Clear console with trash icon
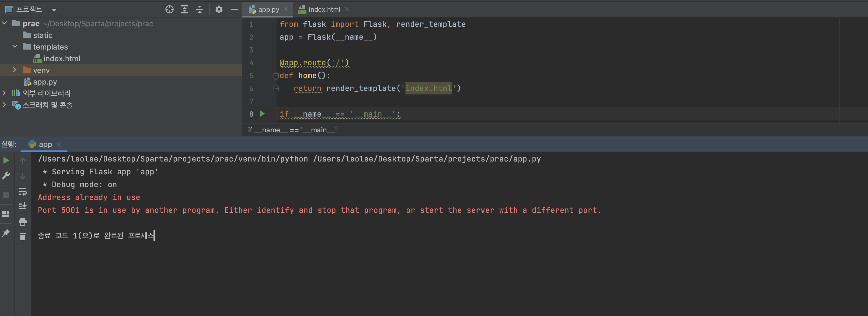This screenshot has width=868, height=316. (23, 236)
